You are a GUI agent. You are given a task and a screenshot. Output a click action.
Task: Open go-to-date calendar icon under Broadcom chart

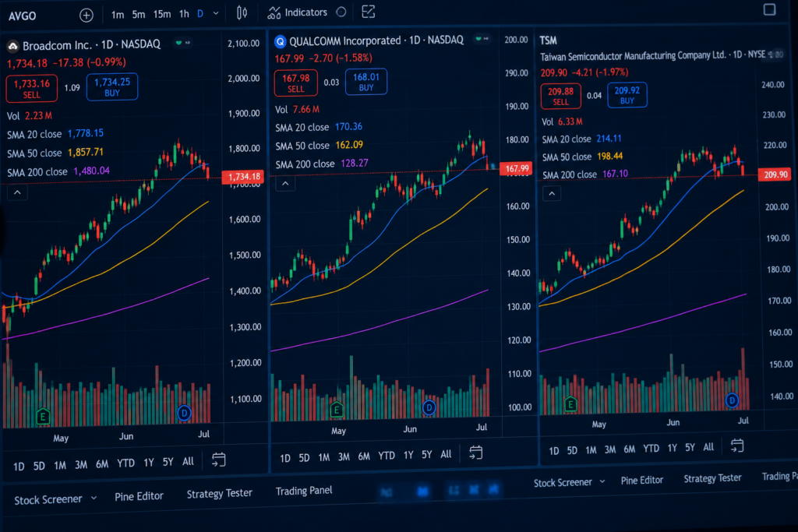tap(218, 460)
